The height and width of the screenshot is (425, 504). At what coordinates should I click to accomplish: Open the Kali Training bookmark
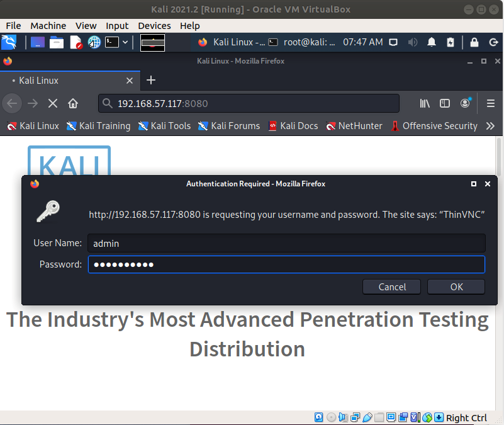(x=98, y=126)
